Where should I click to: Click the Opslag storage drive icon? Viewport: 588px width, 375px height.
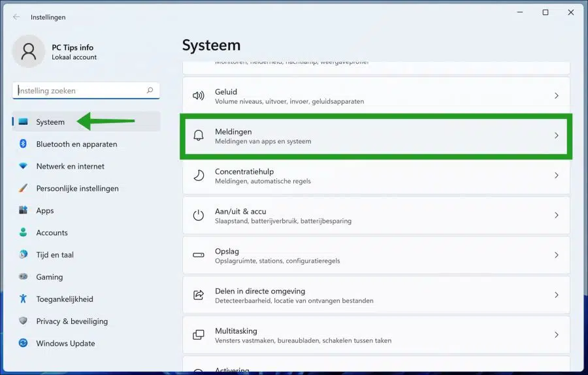(x=199, y=255)
